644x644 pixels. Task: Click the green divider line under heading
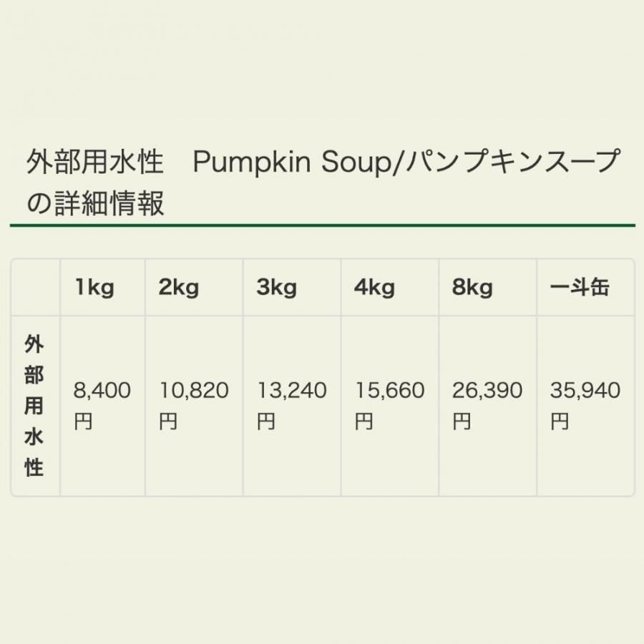click(x=323, y=225)
